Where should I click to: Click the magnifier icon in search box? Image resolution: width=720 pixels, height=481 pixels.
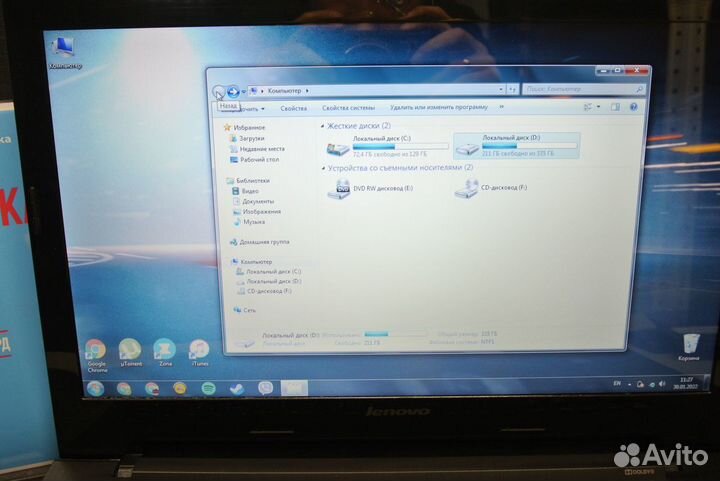pos(639,89)
